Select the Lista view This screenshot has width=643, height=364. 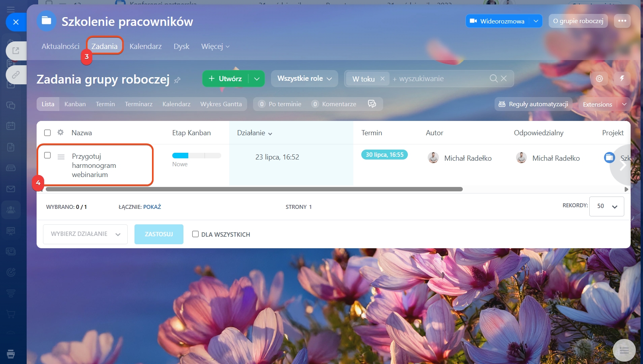(48, 104)
